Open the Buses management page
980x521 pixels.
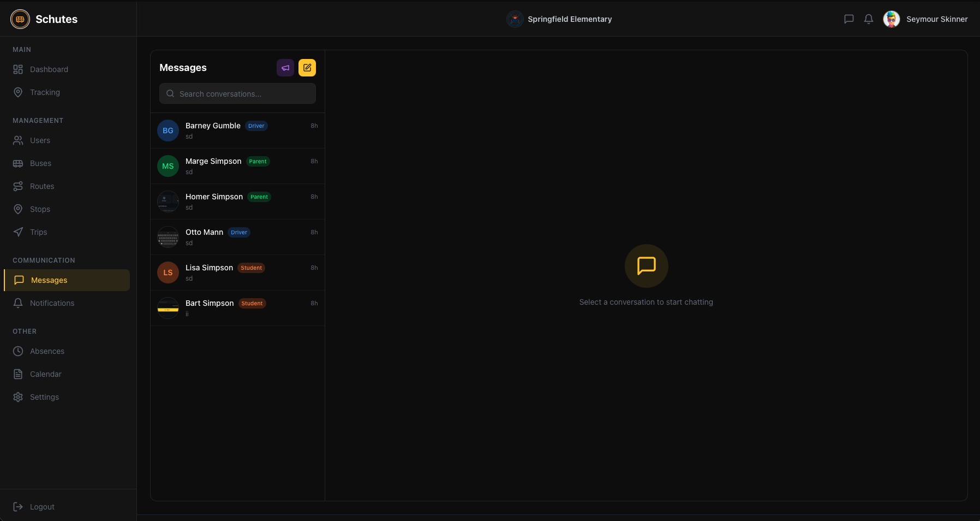point(40,163)
